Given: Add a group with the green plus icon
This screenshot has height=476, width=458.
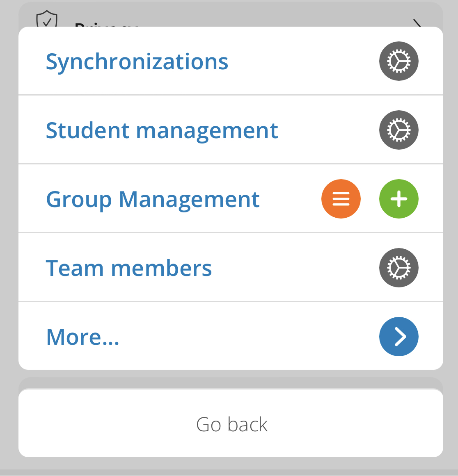Looking at the screenshot, I should [x=399, y=199].
